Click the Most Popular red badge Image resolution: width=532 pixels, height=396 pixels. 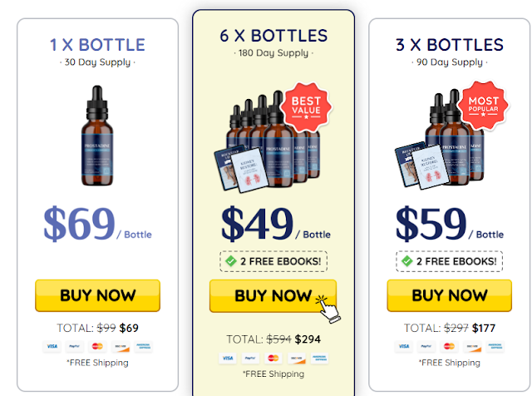tap(483, 106)
